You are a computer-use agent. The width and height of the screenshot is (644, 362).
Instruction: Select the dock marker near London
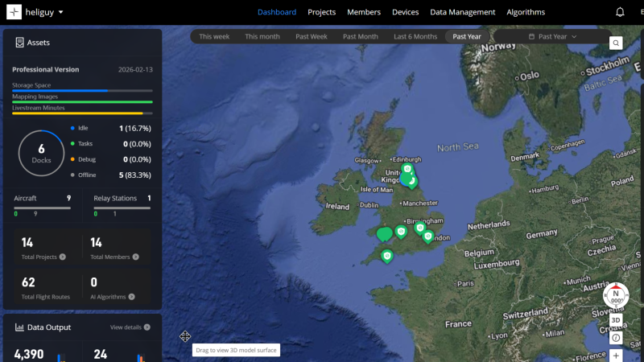pos(427,237)
